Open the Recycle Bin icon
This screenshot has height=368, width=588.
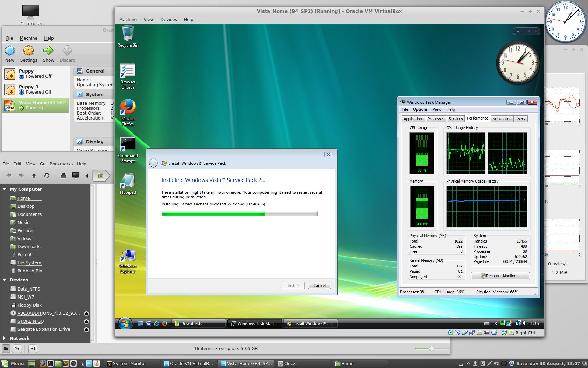pos(128,34)
